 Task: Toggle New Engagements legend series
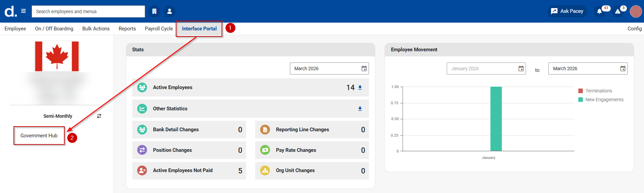(x=604, y=100)
